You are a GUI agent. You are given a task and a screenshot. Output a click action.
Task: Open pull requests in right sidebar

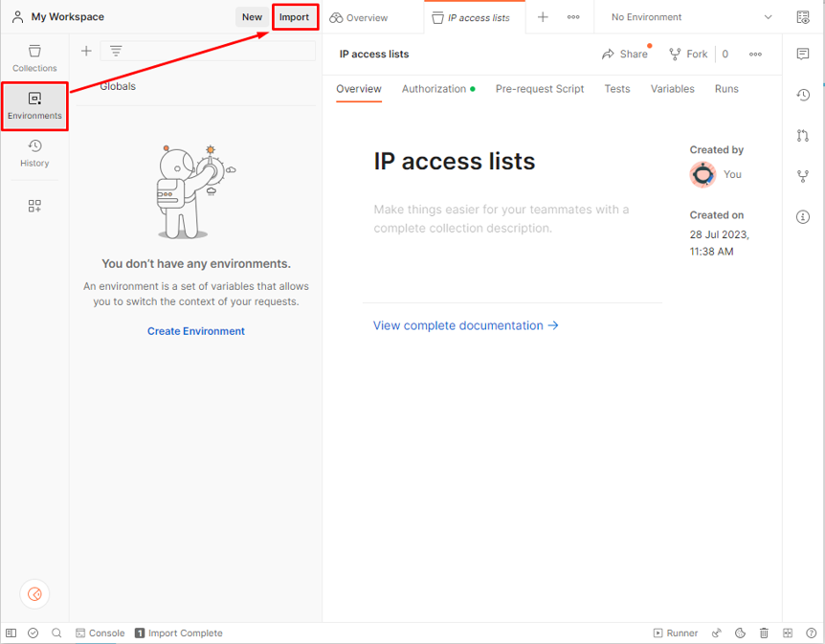coord(802,136)
